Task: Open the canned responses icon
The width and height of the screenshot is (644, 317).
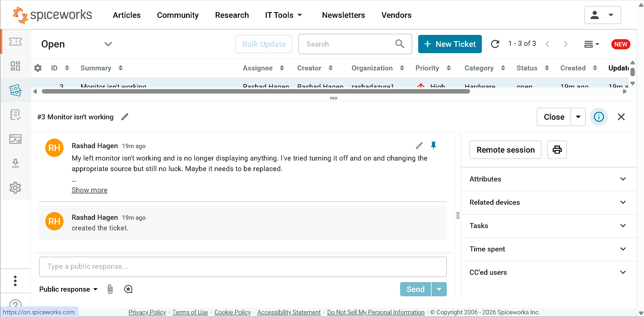Action: (x=128, y=289)
